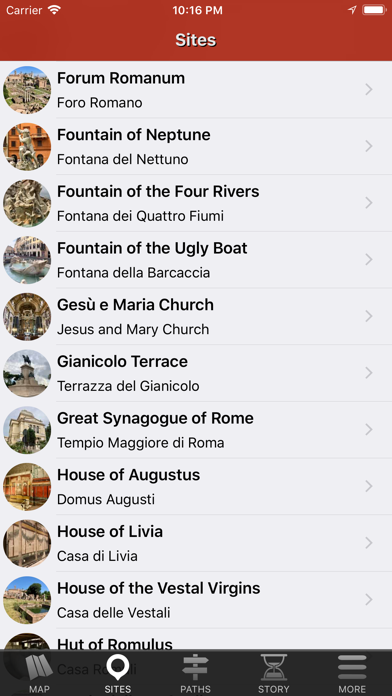Open the More menu icon
The image size is (392, 696).
point(352,668)
